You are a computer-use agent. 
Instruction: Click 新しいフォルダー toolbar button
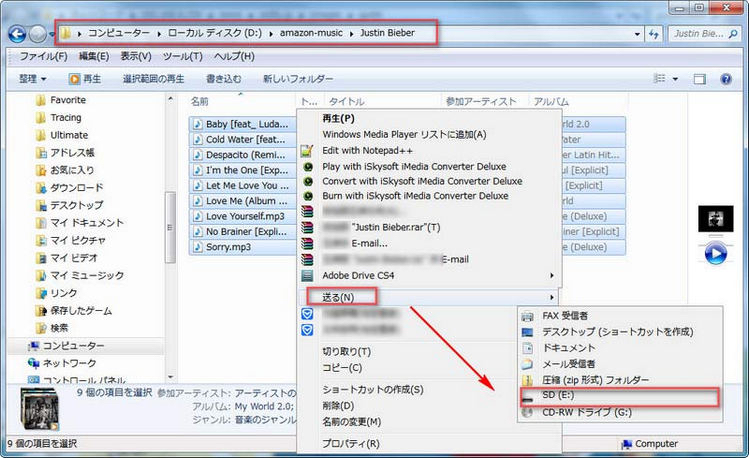[298, 79]
